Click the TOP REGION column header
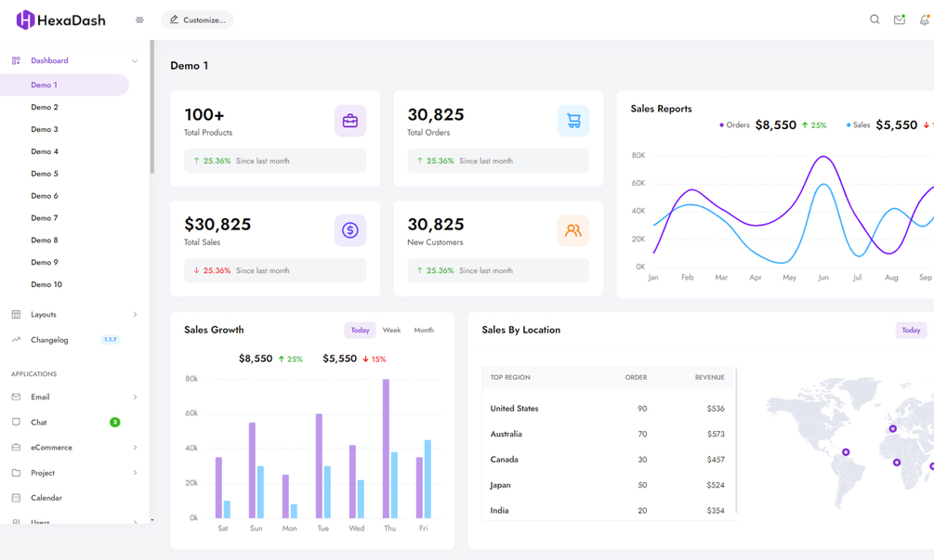Screen dimensions: 934x560 [x=510, y=377]
